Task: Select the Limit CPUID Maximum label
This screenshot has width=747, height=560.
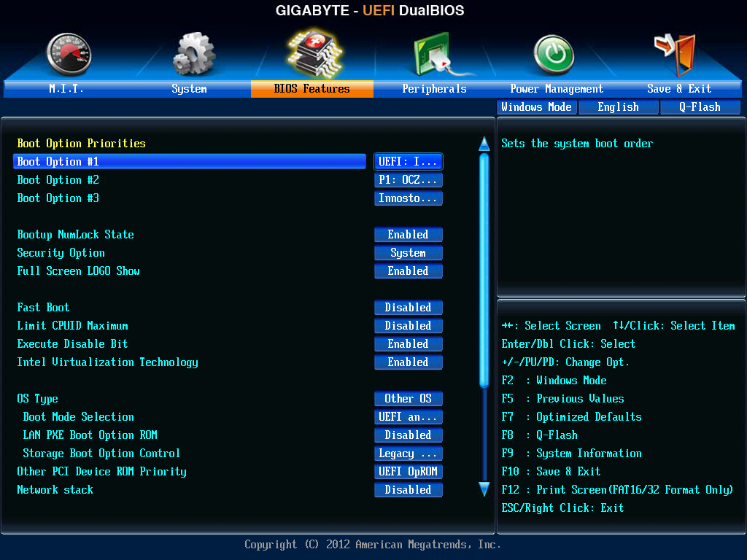Action: click(72, 326)
